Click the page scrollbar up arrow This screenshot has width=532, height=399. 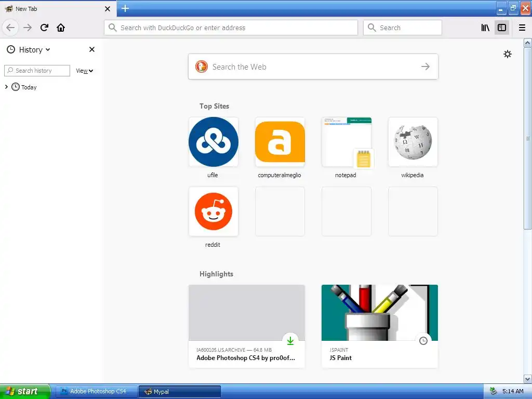(x=528, y=43)
